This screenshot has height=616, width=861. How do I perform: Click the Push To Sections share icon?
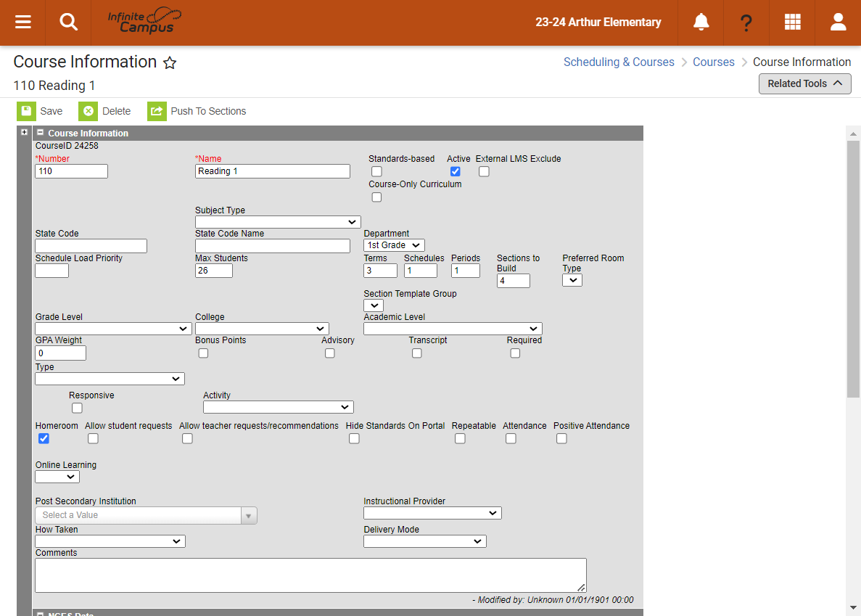coord(157,111)
